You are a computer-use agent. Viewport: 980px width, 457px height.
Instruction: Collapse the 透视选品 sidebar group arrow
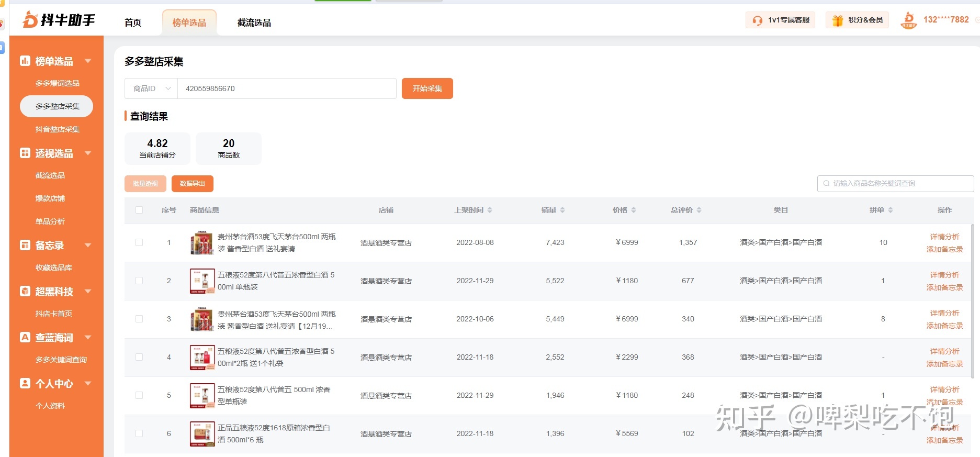pos(88,153)
